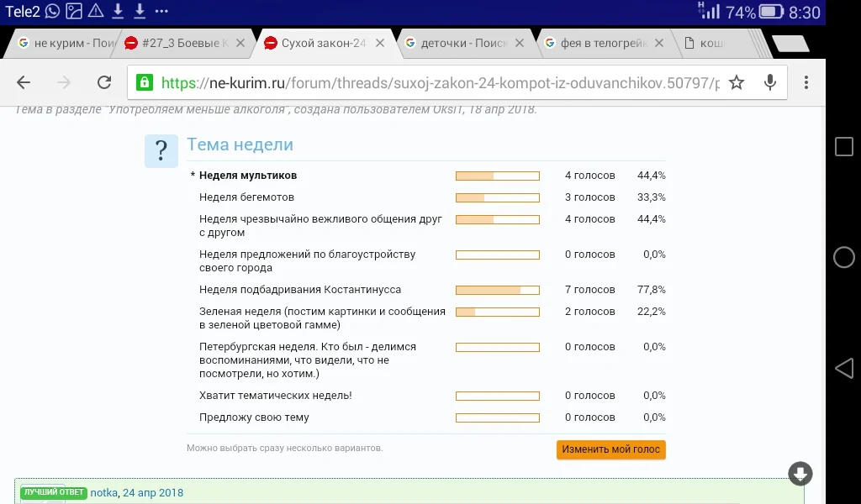The width and height of the screenshot is (861, 504).
Task: Open the Chrome overflow menu
Action: pos(806,82)
